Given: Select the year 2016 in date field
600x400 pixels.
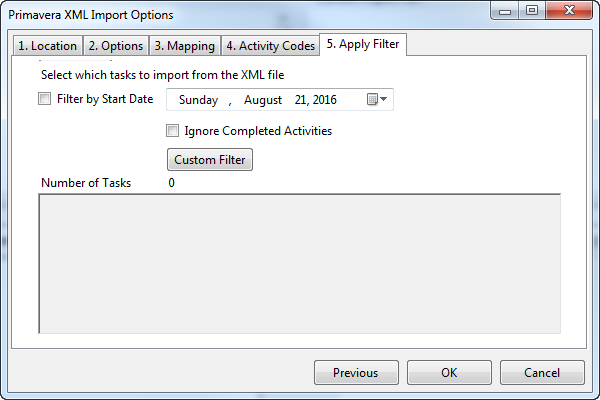Looking at the screenshot, I should (324, 100).
